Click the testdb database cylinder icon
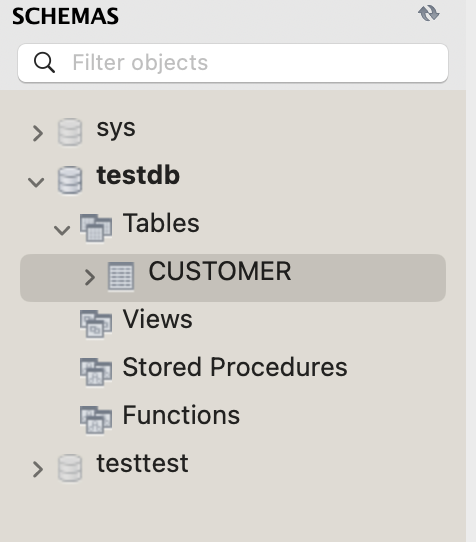Image resolution: width=476 pixels, height=542 pixels. (70, 180)
